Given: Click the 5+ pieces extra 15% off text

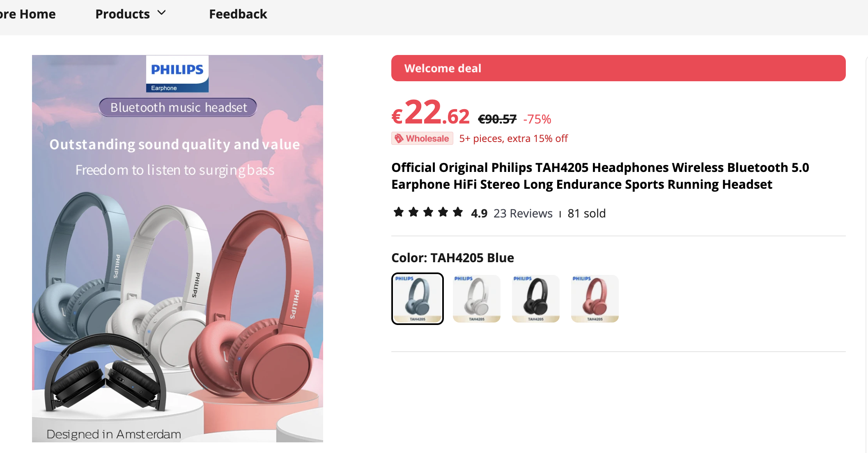Looking at the screenshot, I should tap(513, 139).
